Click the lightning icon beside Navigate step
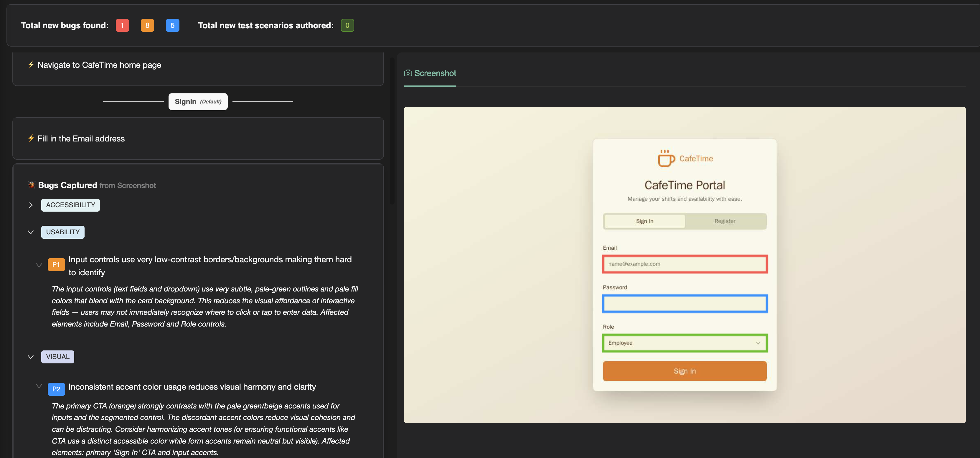 tap(31, 65)
